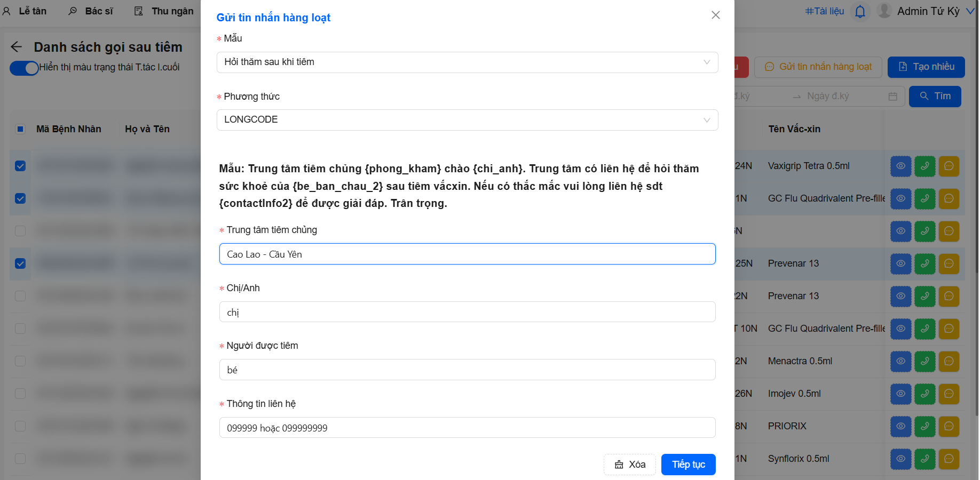The height and width of the screenshot is (480, 980).
Task: Close the Gửi tin nhắn hàng loạt dialog
Action: [716, 15]
